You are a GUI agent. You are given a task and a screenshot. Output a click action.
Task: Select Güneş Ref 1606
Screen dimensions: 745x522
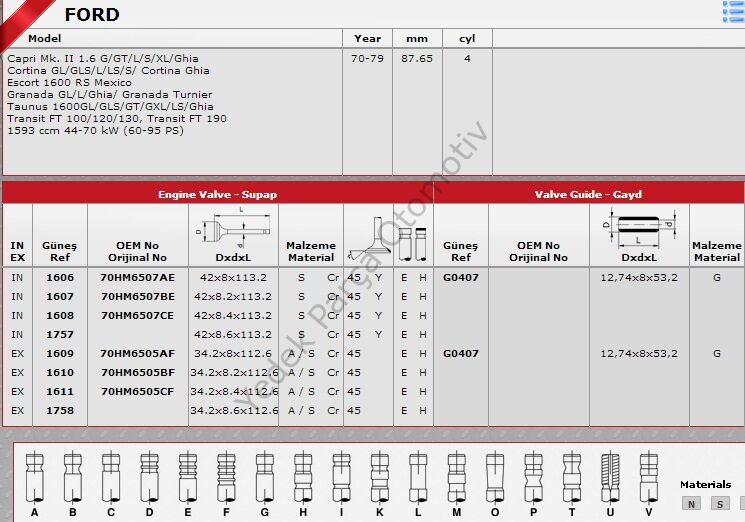click(x=60, y=277)
